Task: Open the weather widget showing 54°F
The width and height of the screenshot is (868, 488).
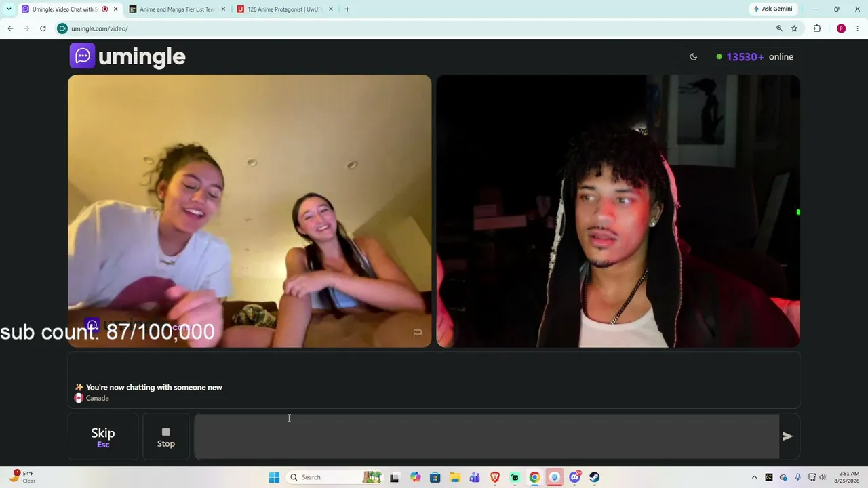Action: (22, 477)
